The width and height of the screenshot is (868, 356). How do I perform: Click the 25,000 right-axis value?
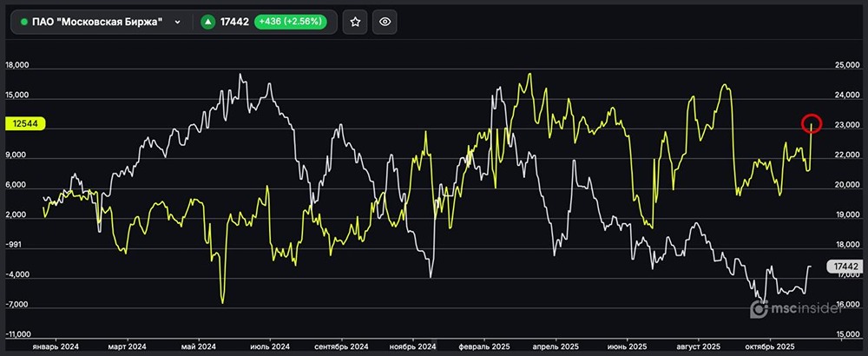point(846,65)
